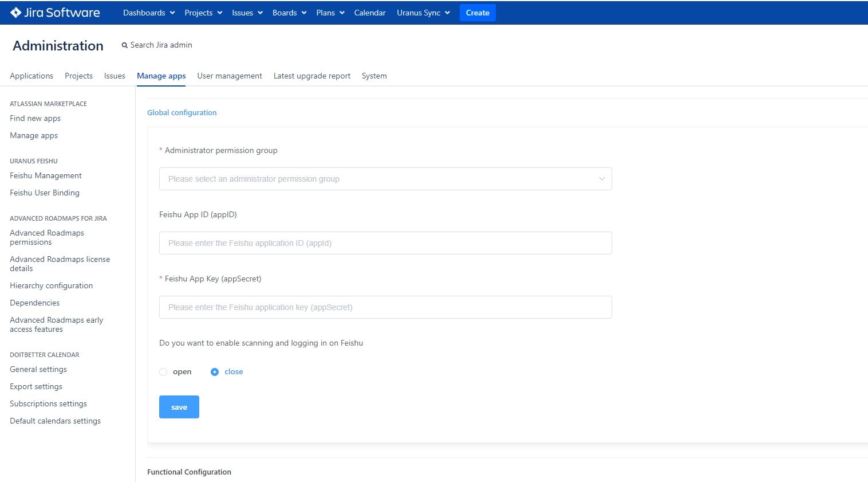Open Advanced Roadmaps early access features
This screenshot has height=482, width=868.
(x=57, y=324)
